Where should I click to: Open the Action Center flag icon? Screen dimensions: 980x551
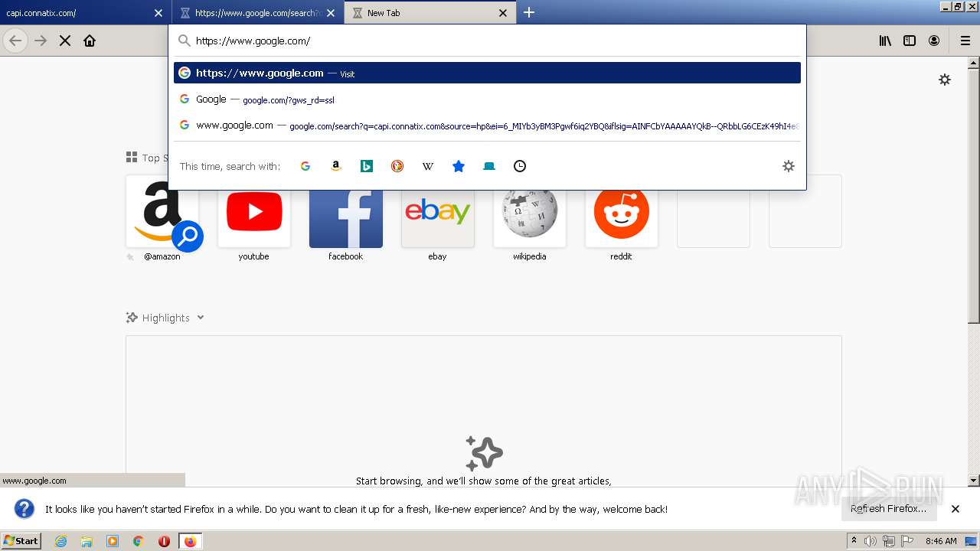(x=907, y=541)
